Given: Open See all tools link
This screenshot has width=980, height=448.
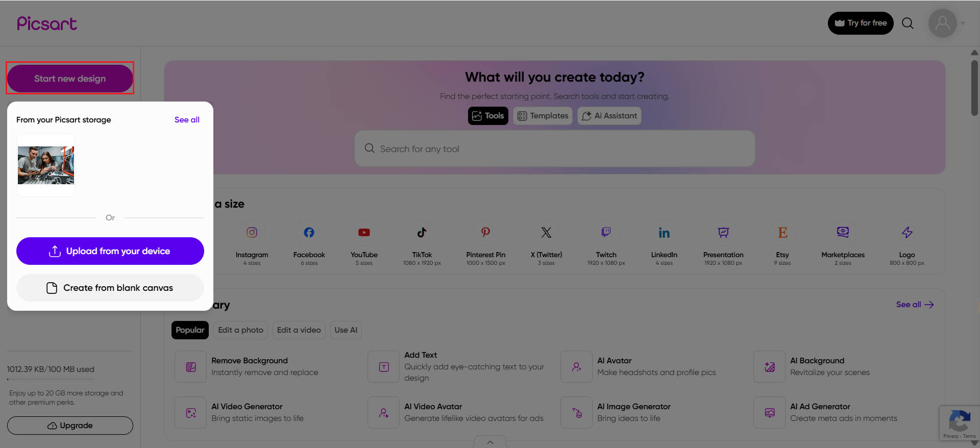Looking at the screenshot, I should tap(915, 305).
